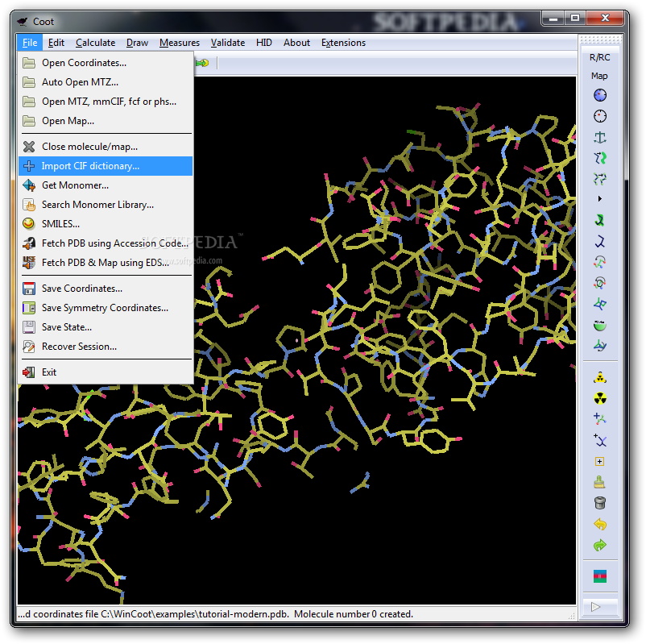Open the Draw menu
Viewport: 646px width, 644px height.
[137, 43]
